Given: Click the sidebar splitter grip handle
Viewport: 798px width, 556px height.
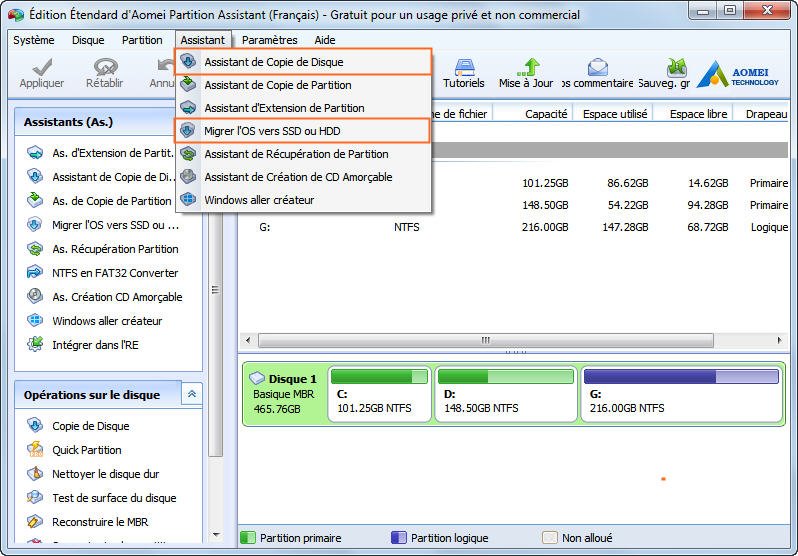Looking at the screenshot, I should click(215, 290).
